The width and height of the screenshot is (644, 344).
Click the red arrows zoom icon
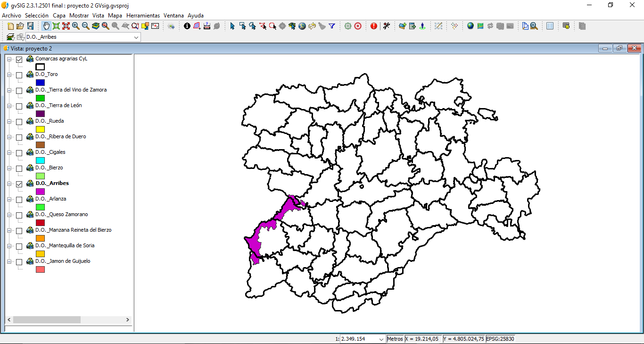tap(66, 26)
